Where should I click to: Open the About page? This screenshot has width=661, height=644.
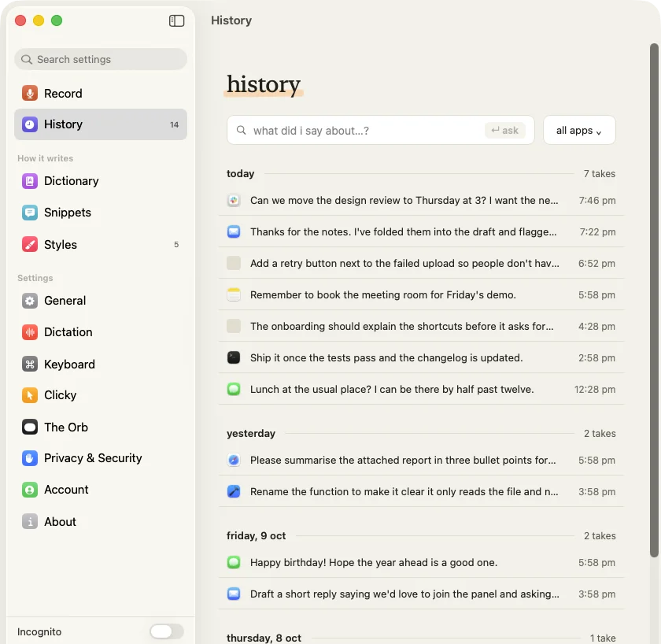point(101,522)
